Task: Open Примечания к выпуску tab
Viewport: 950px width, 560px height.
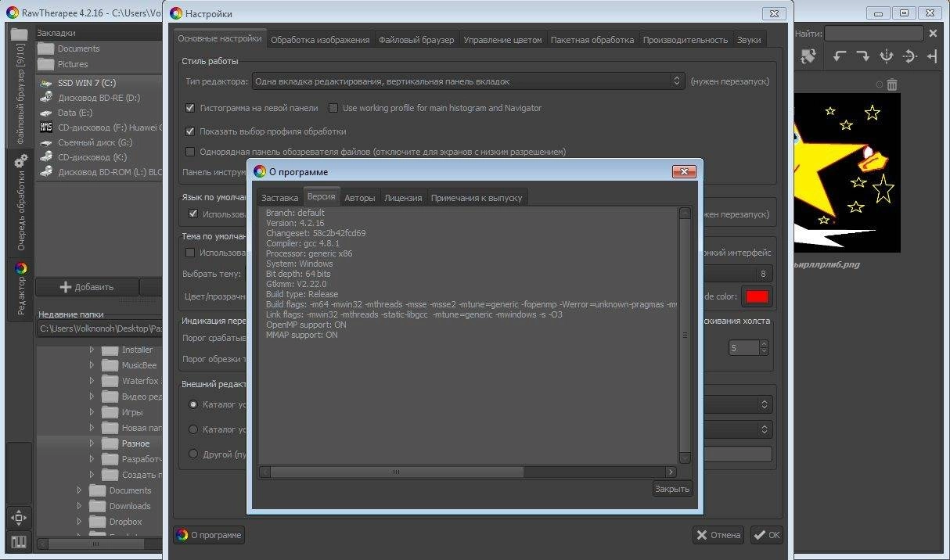Action: click(x=477, y=198)
